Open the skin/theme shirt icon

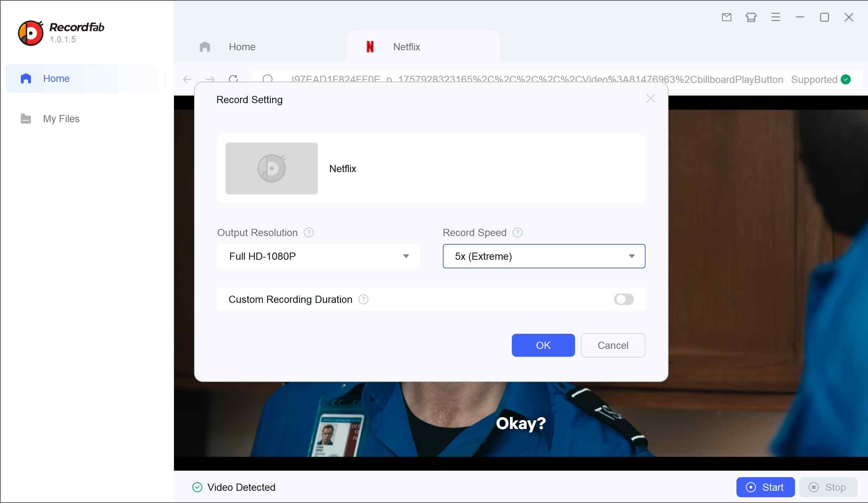(751, 17)
